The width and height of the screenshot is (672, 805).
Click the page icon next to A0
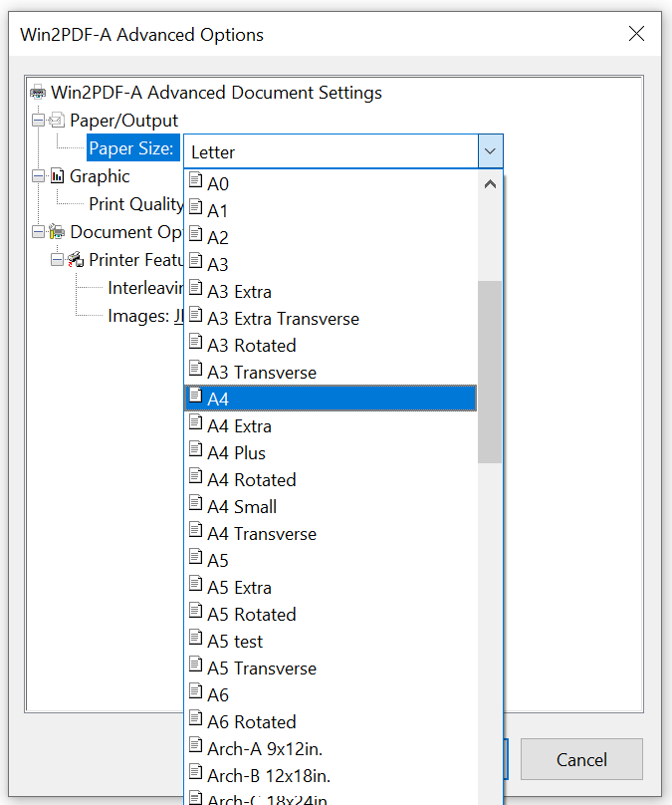(x=195, y=179)
